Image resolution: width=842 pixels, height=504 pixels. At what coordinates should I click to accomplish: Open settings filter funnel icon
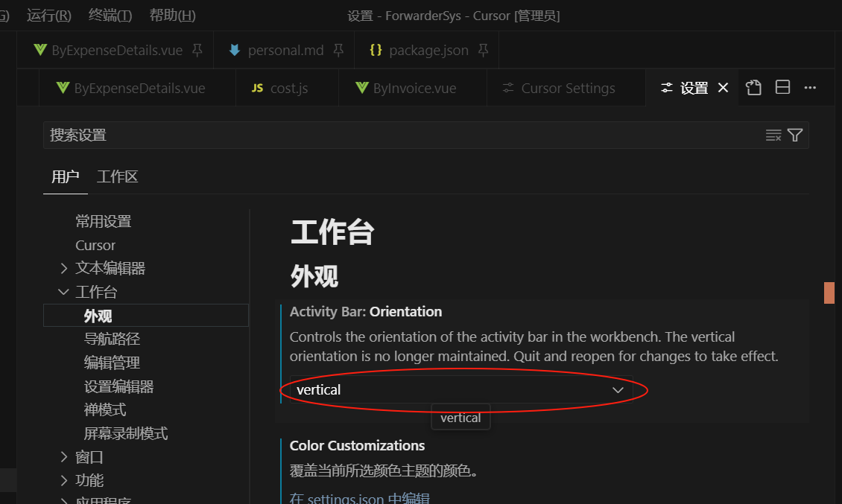(795, 135)
